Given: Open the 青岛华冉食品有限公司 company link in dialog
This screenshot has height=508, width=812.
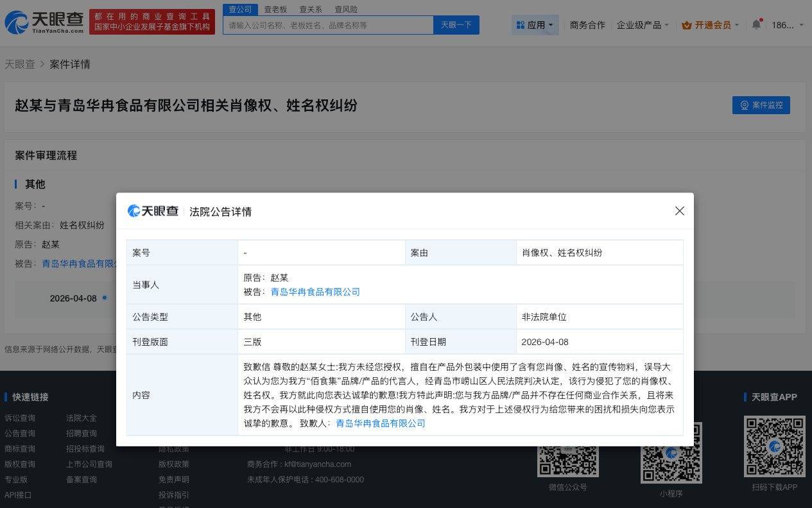Looking at the screenshot, I should coord(316,292).
